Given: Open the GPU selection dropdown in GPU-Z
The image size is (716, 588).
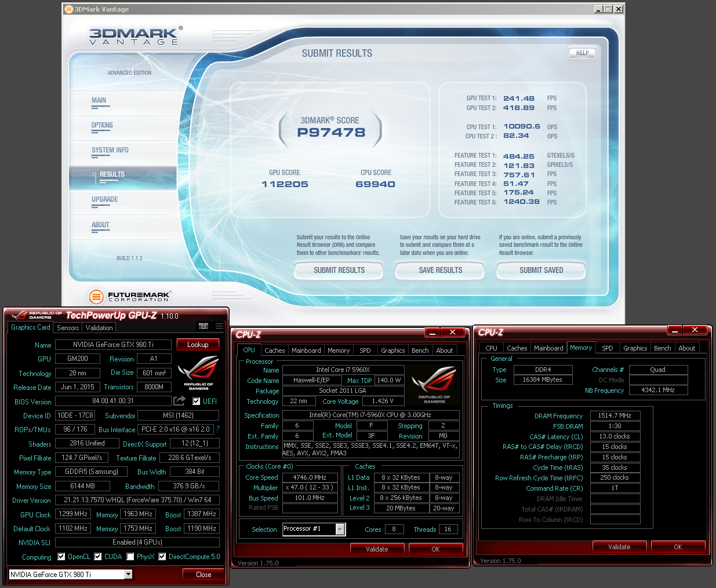Looking at the screenshot, I should (128, 575).
